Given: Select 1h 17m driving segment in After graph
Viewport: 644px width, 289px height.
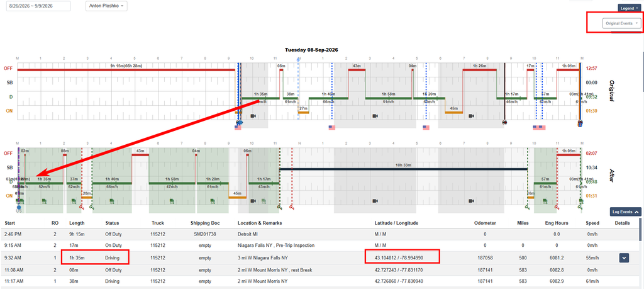Looking at the screenshot, I should (x=264, y=183).
